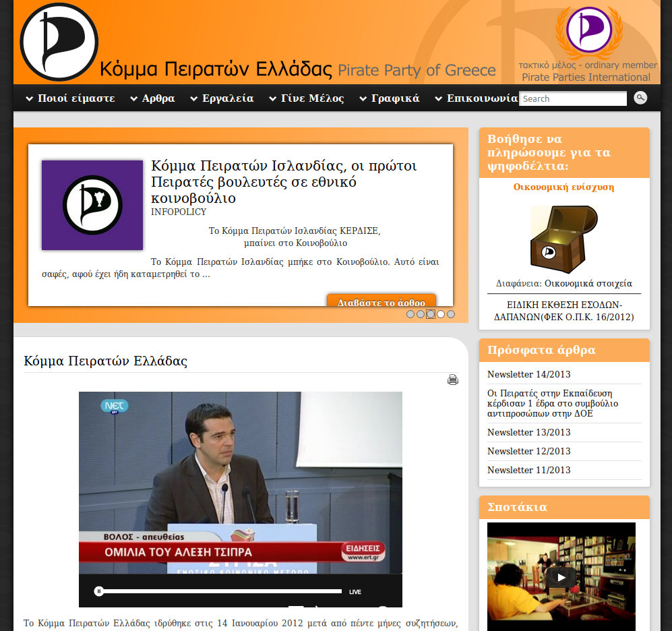Click the Pirate Parties International purple badge

[589, 30]
